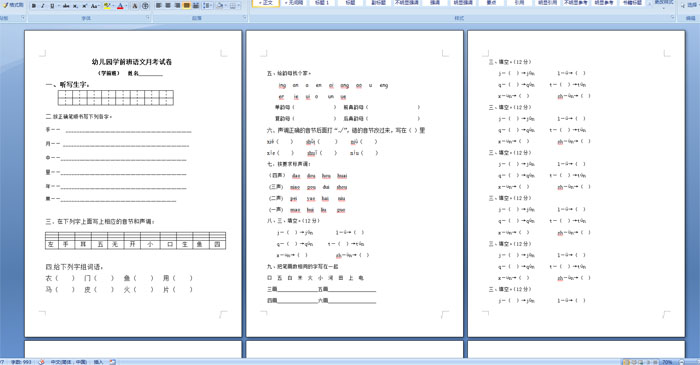Click the Format Painter brush
Image resolution: width=700 pixels, height=365 pixels.
click(x=12, y=5)
